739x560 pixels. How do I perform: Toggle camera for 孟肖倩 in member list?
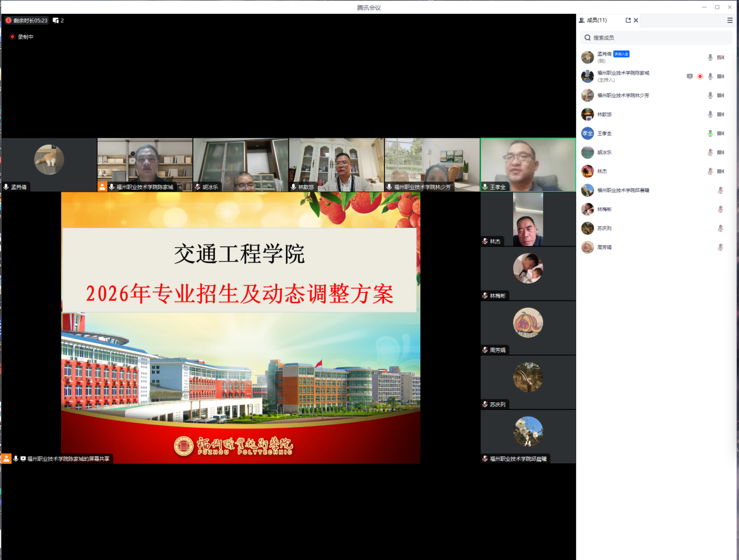(720, 57)
